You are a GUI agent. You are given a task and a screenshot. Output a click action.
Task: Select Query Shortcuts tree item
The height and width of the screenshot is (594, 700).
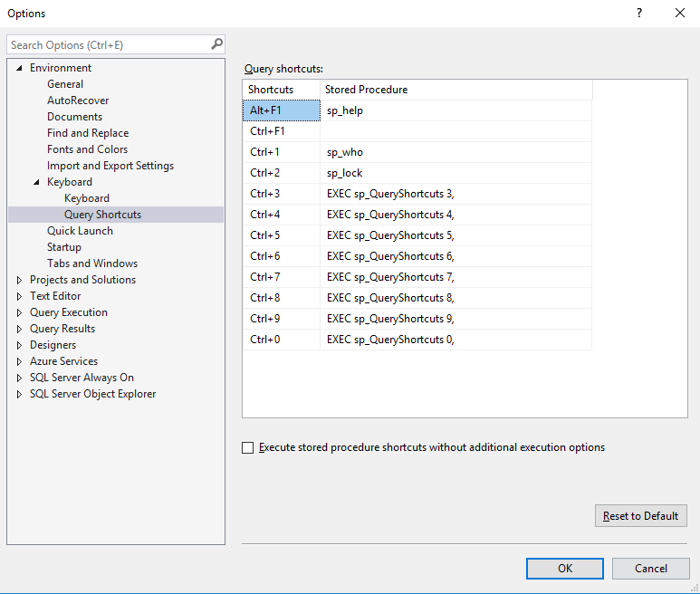116,215
